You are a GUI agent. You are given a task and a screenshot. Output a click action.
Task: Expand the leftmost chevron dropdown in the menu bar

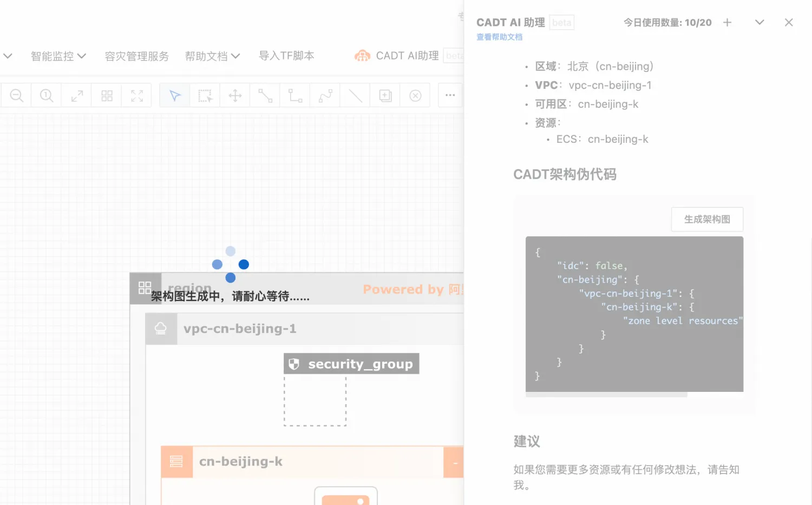tap(8, 56)
